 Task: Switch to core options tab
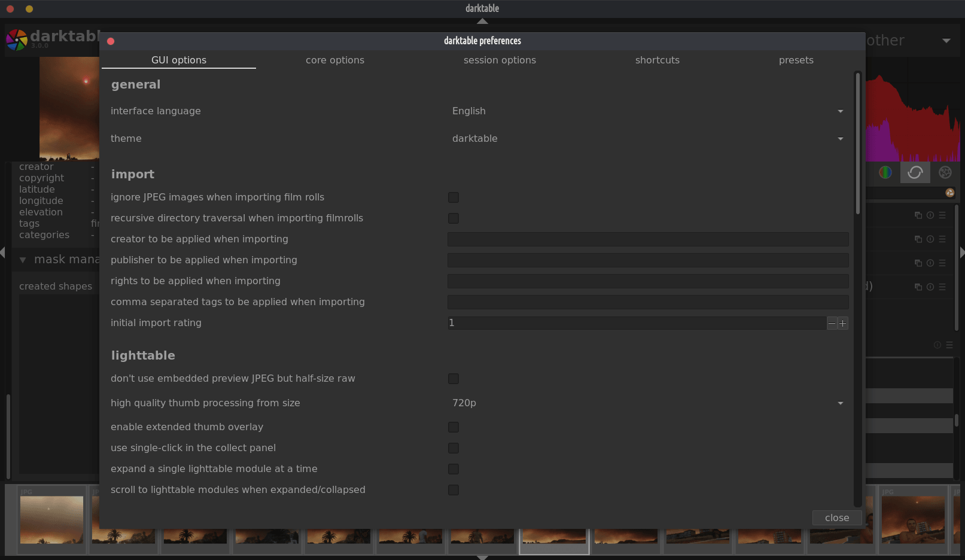coord(335,60)
